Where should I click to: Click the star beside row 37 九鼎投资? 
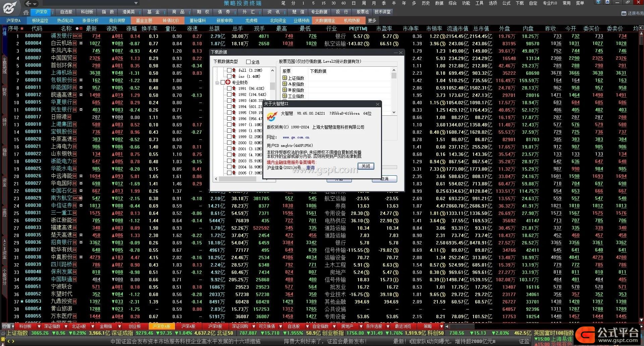click(x=22, y=301)
